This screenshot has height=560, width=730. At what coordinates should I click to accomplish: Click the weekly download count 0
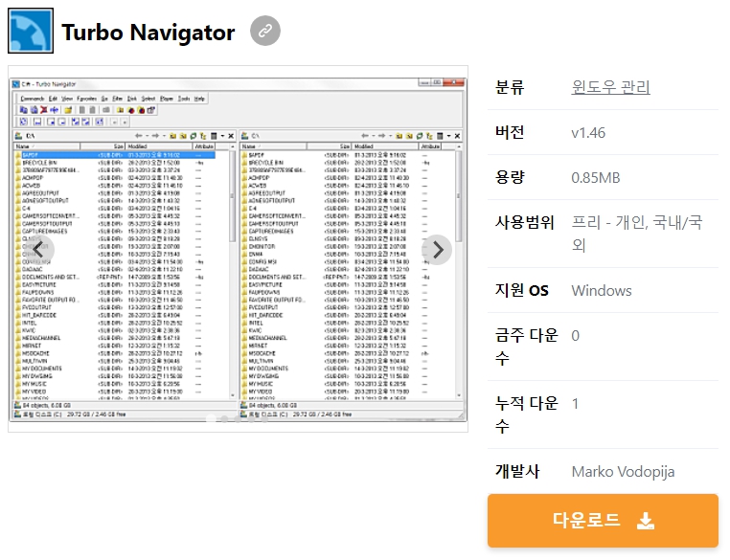coord(576,336)
